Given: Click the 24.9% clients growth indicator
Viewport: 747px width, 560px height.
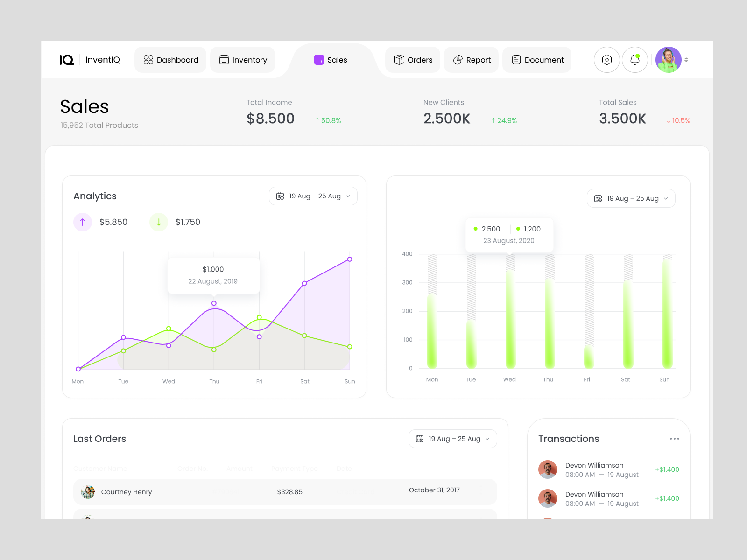Looking at the screenshot, I should [x=504, y=120].
